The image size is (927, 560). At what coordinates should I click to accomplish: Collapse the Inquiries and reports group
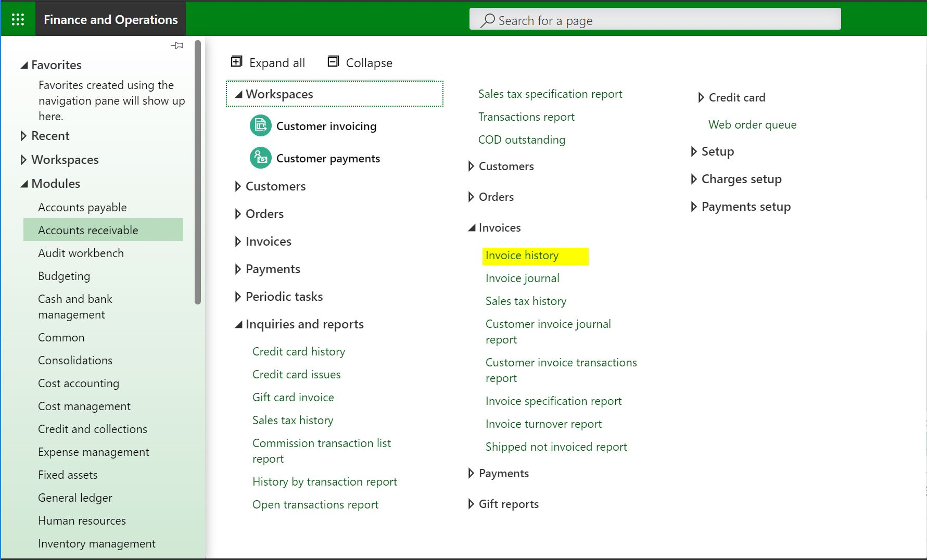[x=238, y=324]
